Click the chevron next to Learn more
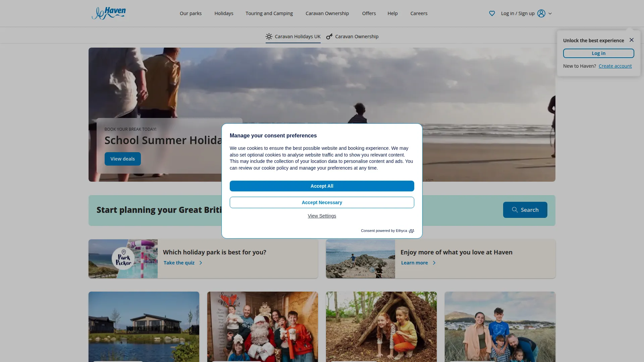This screenshot has height=362, width=644. pos(434,263)
